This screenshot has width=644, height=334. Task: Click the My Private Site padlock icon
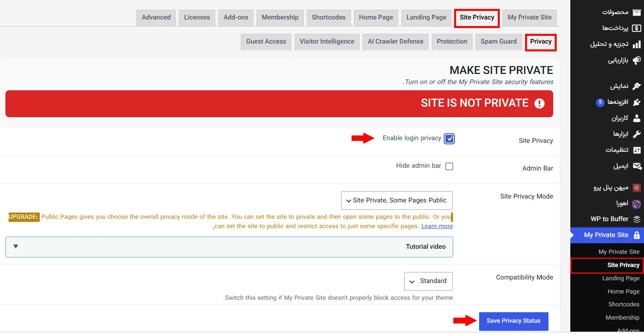click(x=637, y=235)
